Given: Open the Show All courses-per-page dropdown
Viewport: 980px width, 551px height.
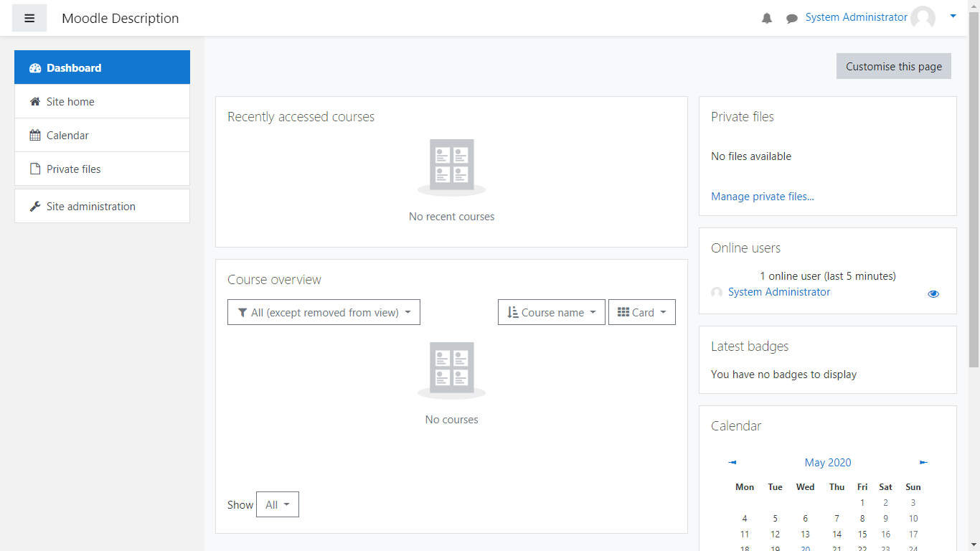Looking at the screenshot, I should pos(277,504).
